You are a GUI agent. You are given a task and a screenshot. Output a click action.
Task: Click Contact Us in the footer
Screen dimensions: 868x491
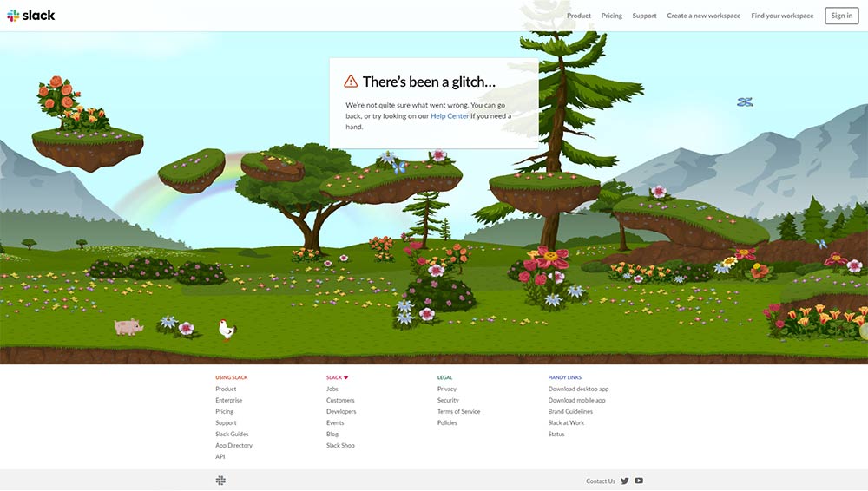point(601,481)
